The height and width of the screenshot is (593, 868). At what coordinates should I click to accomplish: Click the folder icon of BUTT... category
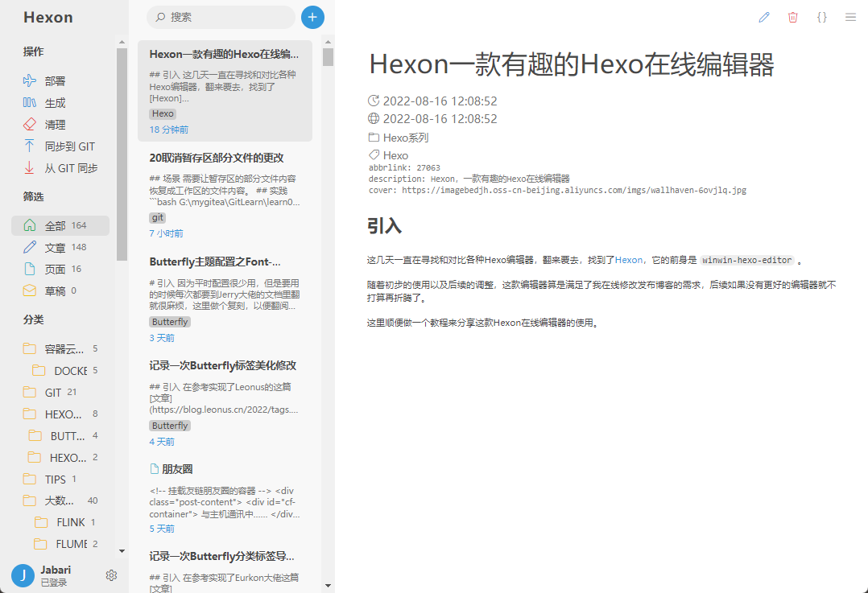coord(35,436)
